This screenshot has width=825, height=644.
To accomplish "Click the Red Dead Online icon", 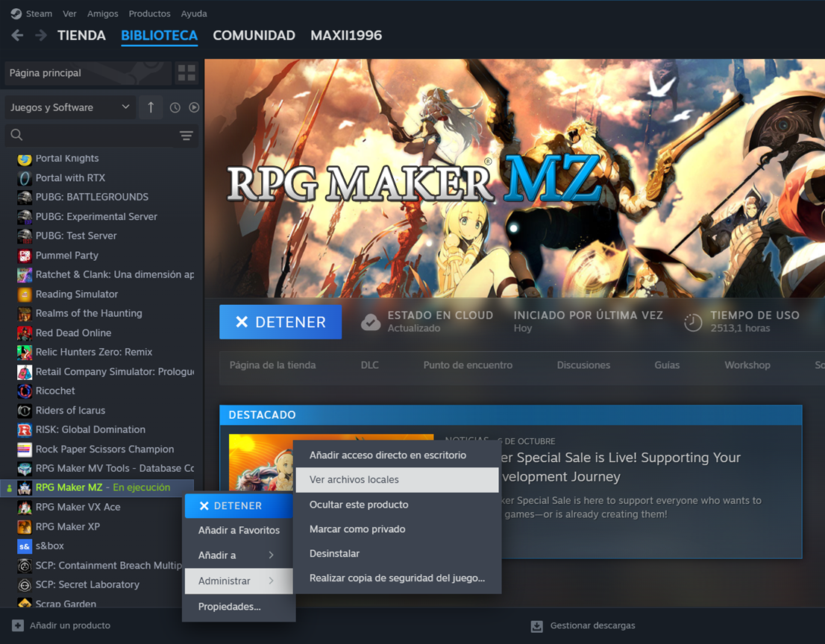I will pyautogui.click(x=25, y=332).
